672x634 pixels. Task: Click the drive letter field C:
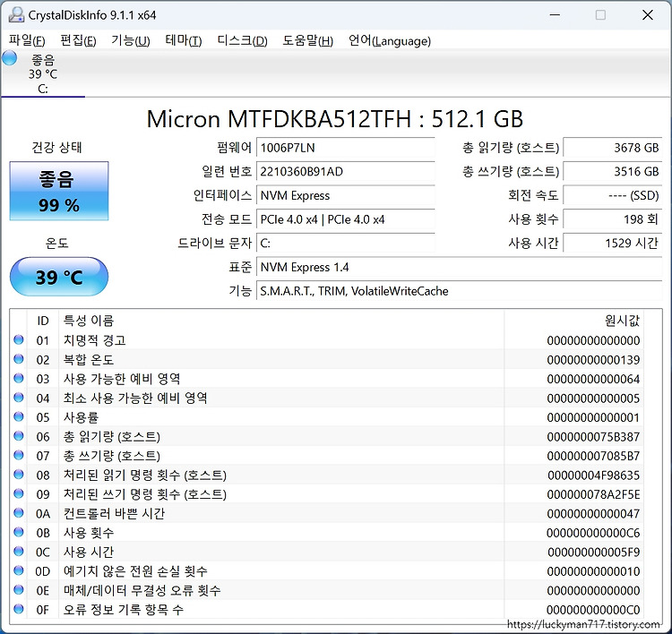point(346,244)
